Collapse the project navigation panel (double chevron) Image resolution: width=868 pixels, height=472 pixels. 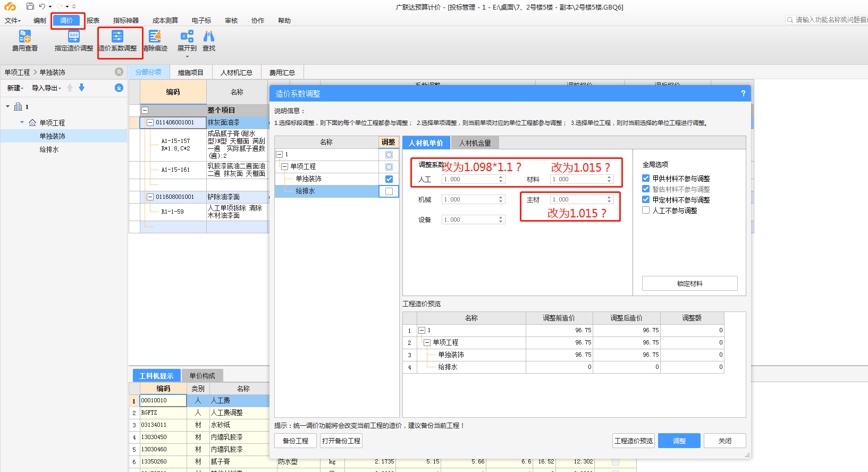(x=119, y=72)
